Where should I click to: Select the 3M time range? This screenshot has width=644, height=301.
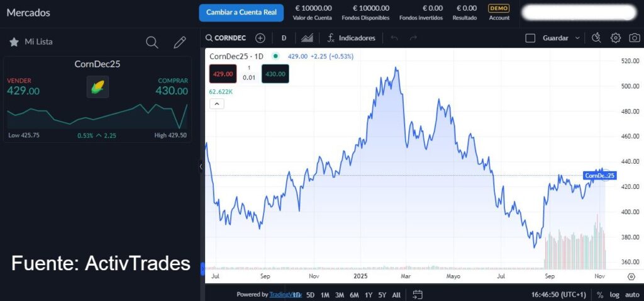[x=339, y=295]
